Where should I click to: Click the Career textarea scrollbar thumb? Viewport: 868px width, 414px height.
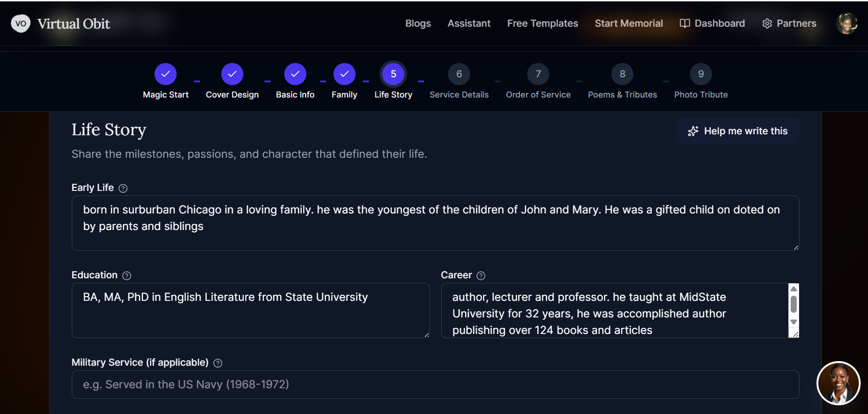click(793, 304)
